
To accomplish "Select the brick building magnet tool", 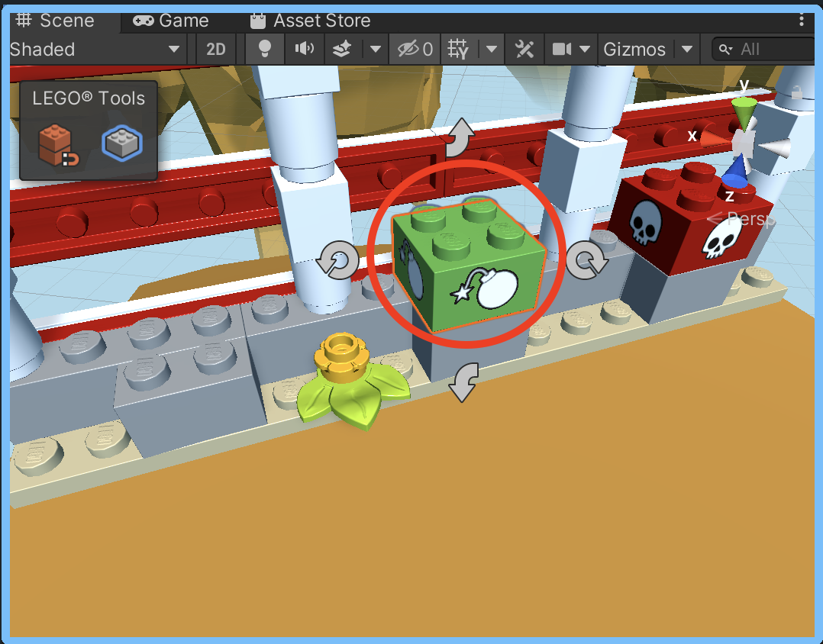I will (x=58, y=145).
